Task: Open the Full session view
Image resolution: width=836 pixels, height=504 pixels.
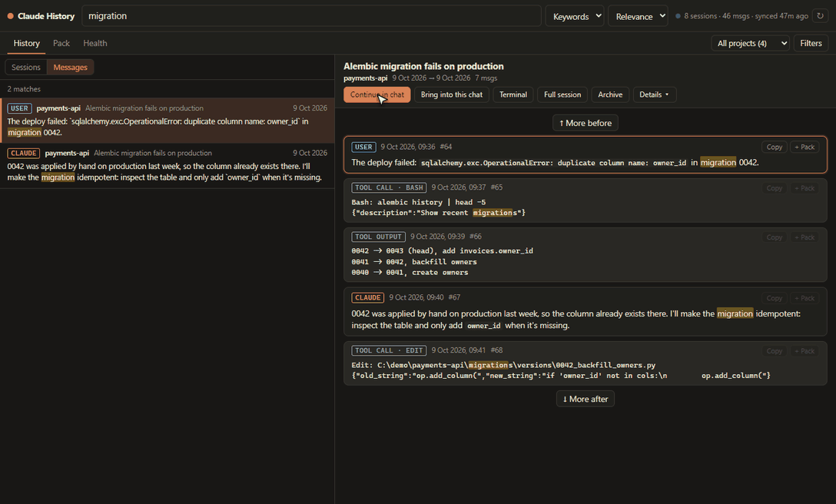Action: [x=562, y=94]
